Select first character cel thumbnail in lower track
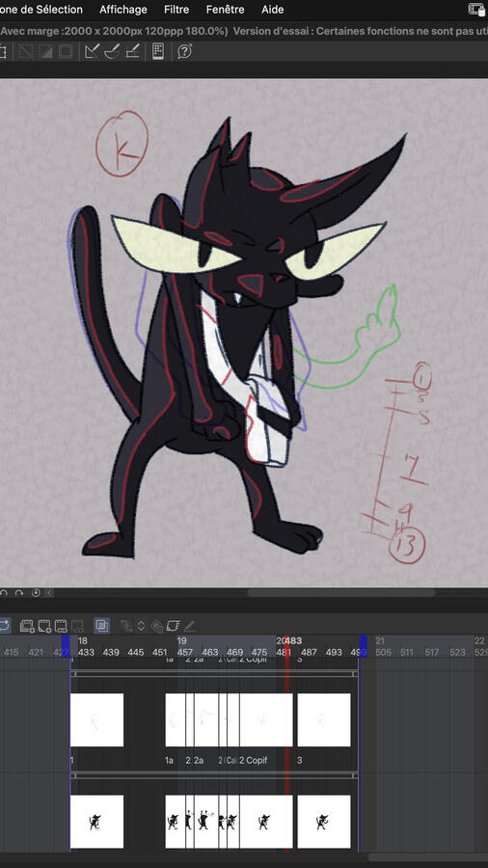Screen dimensions: 488x868 point(96,822)
